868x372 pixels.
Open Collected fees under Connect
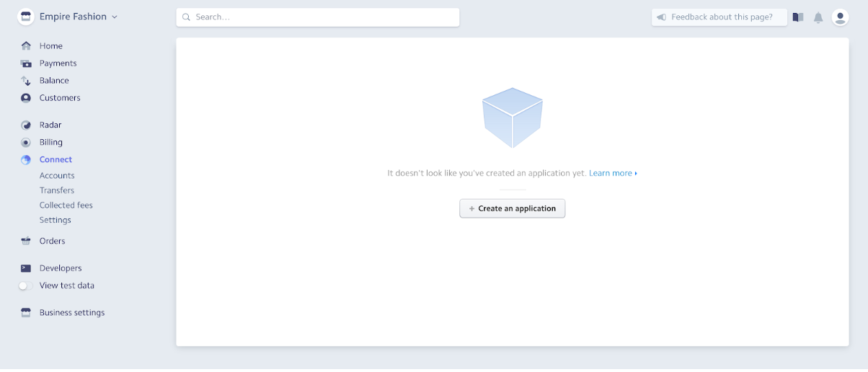pos(66,205)
